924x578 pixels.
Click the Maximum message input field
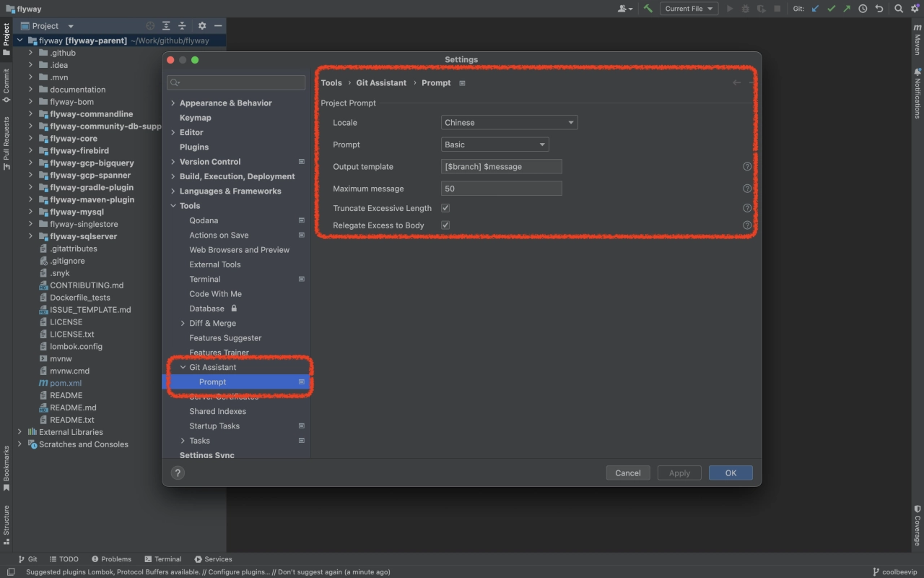pos(501,189)
